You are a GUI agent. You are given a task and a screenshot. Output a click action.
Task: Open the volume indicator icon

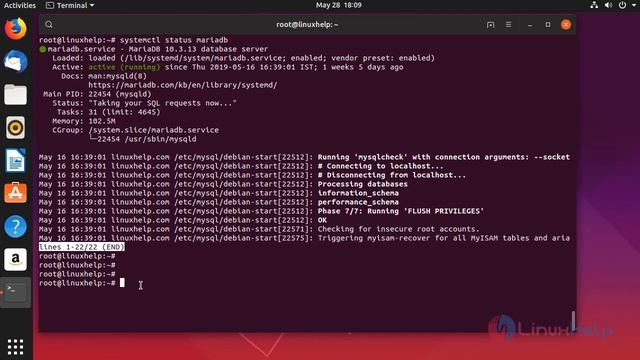pyautogui.click(x=608, y=5)
